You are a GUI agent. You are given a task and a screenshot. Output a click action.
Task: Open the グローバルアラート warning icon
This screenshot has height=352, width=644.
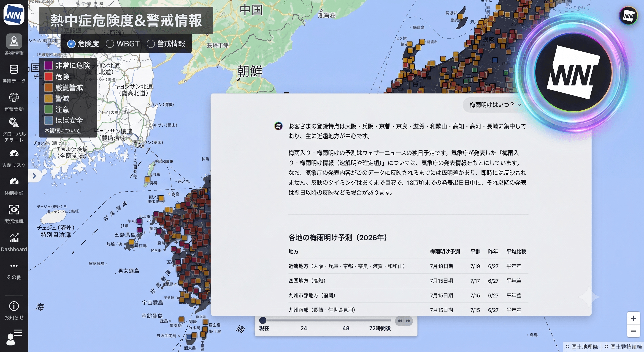(x=14, y=122)
